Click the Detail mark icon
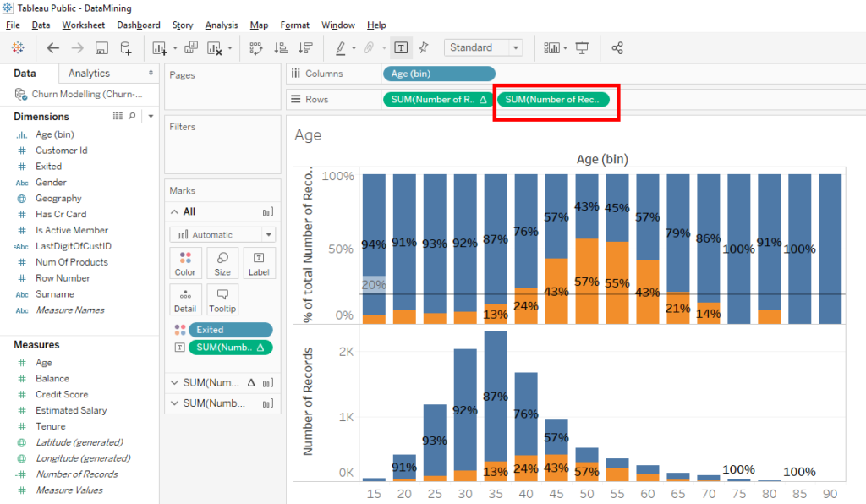This screenshot has width=866, height=504. 185,299
